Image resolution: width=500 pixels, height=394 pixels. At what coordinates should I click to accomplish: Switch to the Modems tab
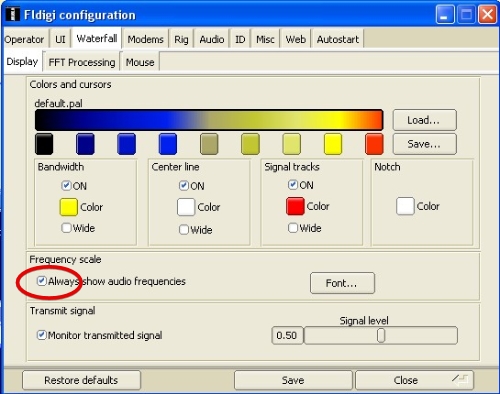(145, 39)
